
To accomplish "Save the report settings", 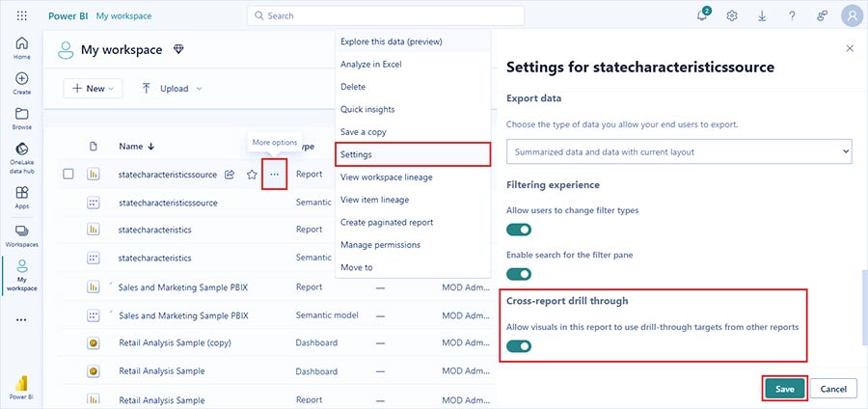I will click(x=784, y=389).
